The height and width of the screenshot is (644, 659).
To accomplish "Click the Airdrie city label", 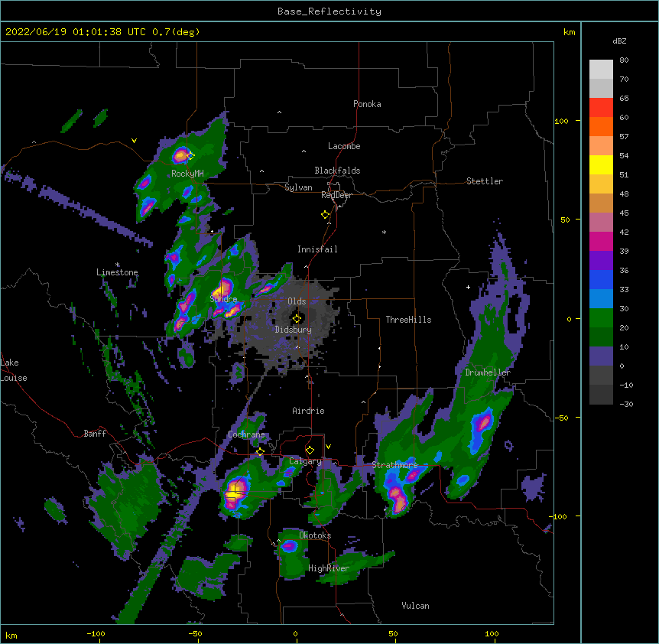I will click(x=309, y=411).
